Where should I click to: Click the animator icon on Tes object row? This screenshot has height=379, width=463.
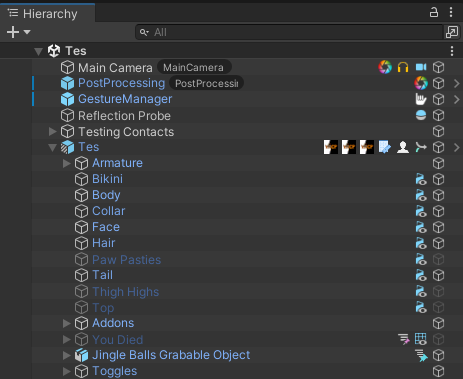(421, 147)
